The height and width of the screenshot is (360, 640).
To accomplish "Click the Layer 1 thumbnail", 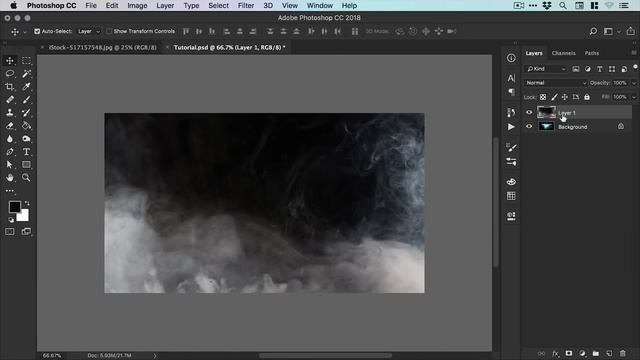I will coord(546,112).
